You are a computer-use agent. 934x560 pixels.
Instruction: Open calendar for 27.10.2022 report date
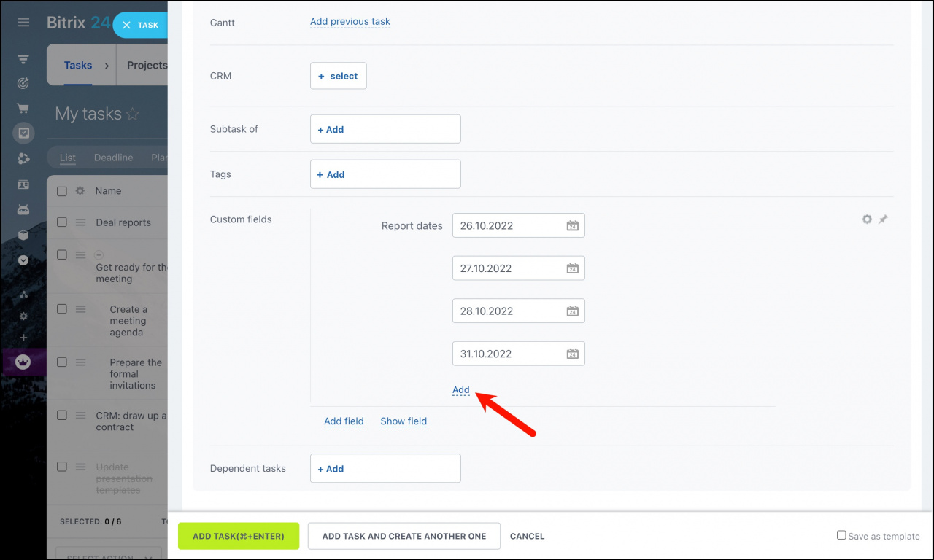point(573,269)
